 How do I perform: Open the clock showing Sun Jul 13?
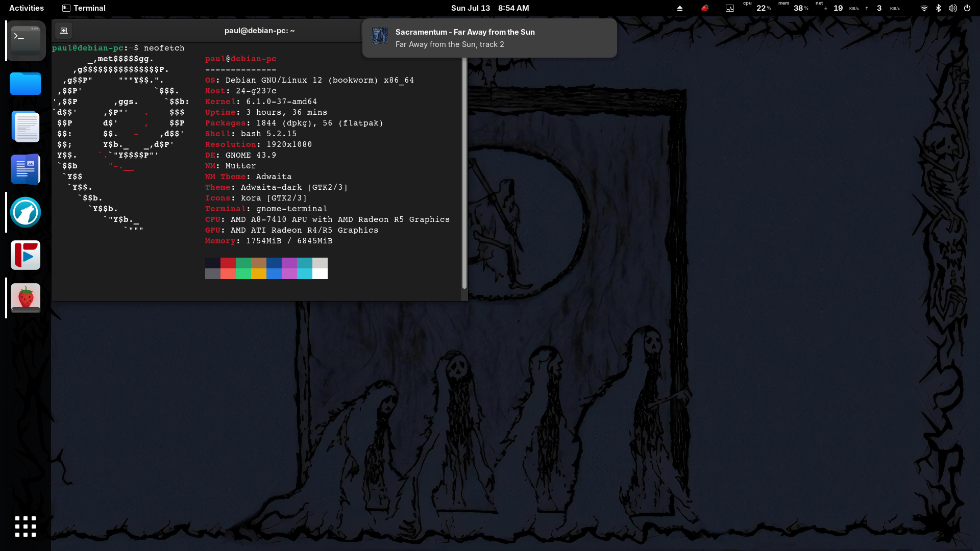490,8
